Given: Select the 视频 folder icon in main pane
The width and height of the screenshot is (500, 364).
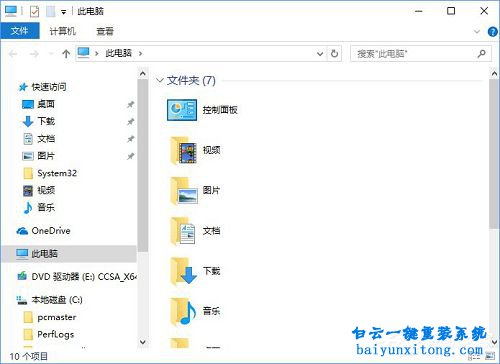Looking at the screenshot, I should [183, 150].
